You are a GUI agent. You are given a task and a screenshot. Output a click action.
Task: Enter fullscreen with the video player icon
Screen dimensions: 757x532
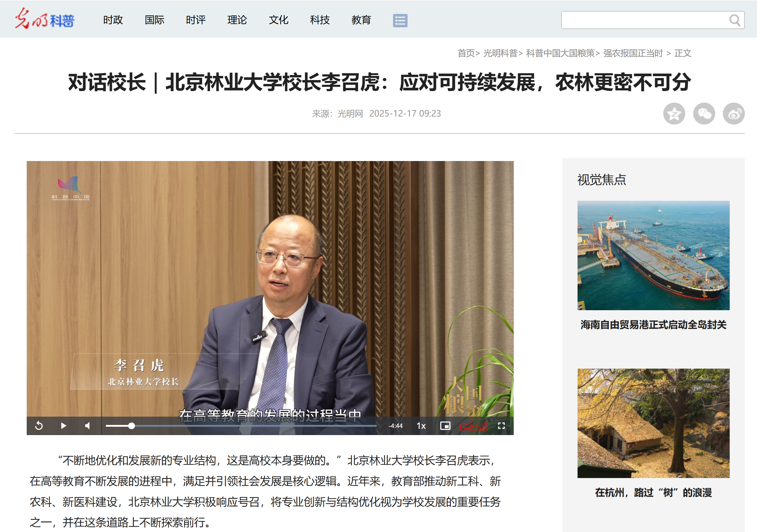[502, 426]
